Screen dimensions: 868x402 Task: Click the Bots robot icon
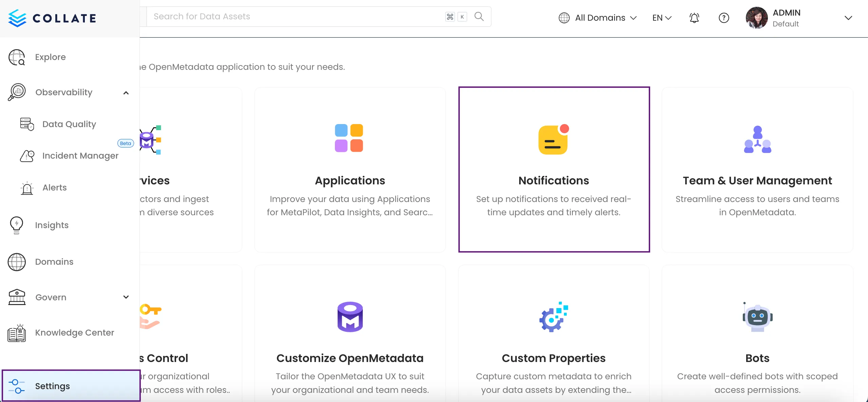(x=757, y=317)
